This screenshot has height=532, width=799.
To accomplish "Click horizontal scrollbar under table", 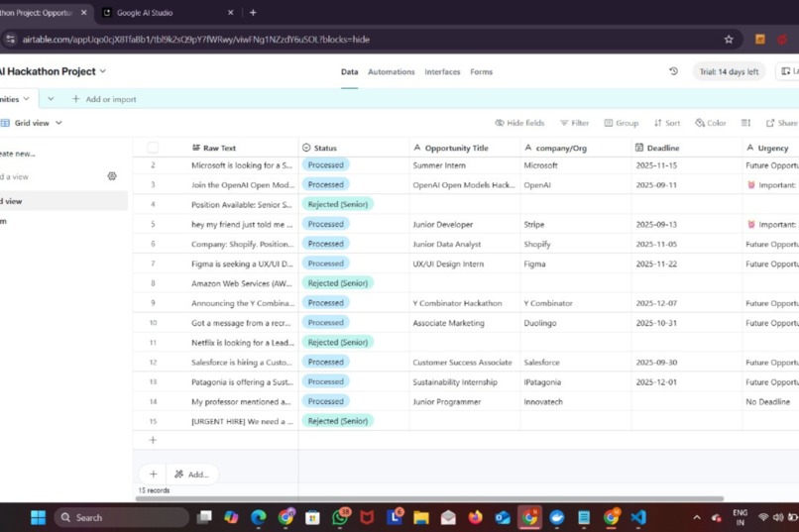I will (x=429, y=498).
